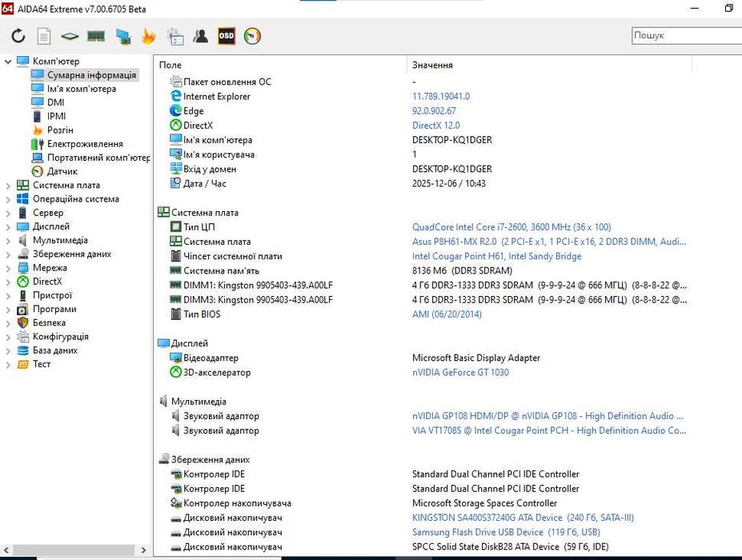
Task: Open the DirectX 12.0 link
Action: tap(435, 126)
